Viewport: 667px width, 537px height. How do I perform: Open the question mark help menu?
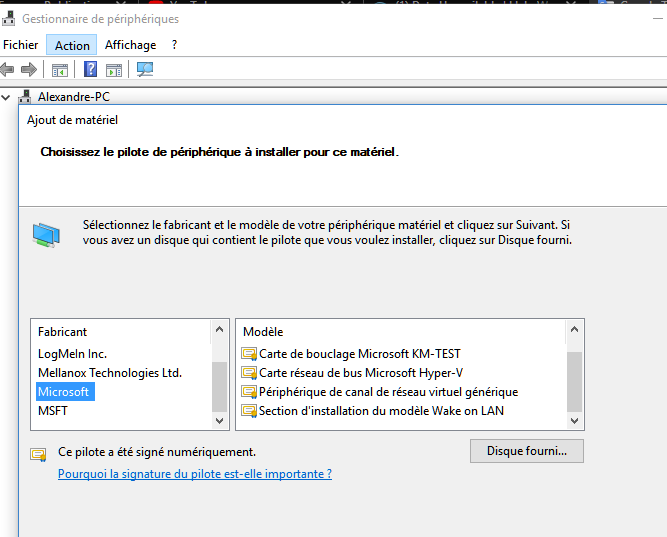tap(174, 45)
